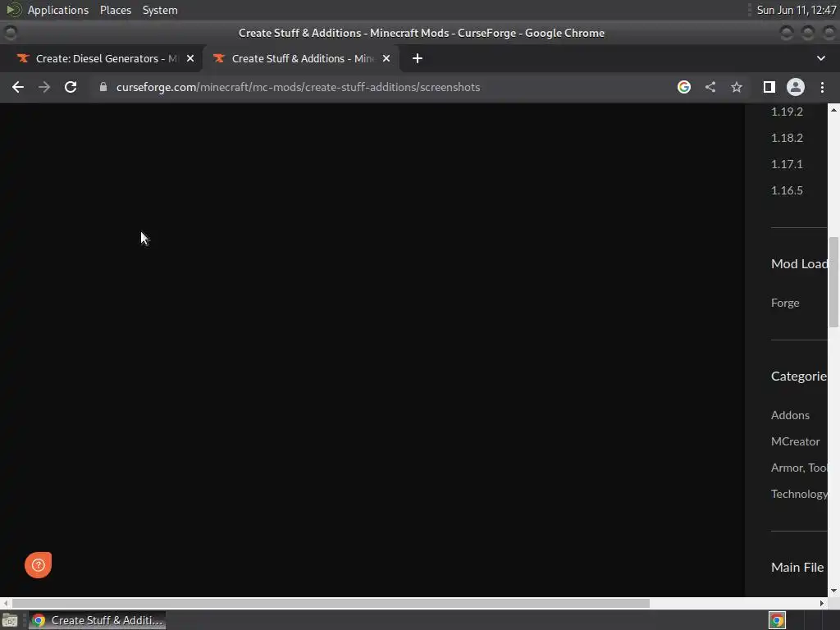Open a new browser tab

point(418,58)
